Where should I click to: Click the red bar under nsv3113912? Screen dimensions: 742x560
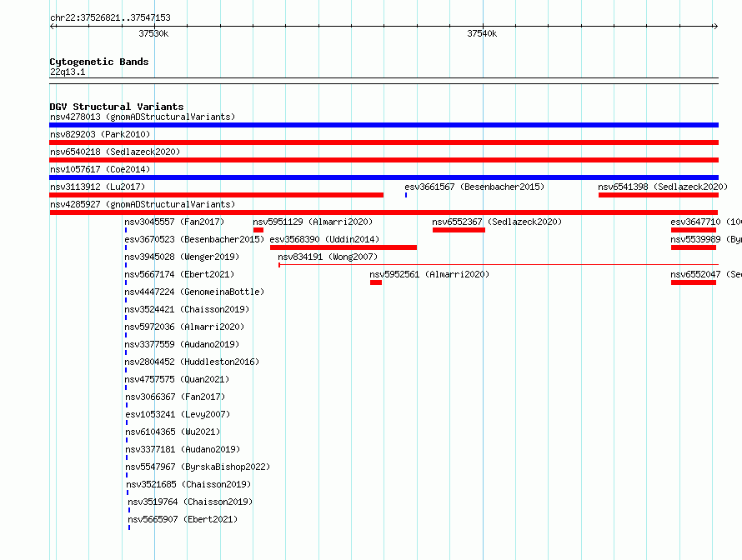[216, 195]
